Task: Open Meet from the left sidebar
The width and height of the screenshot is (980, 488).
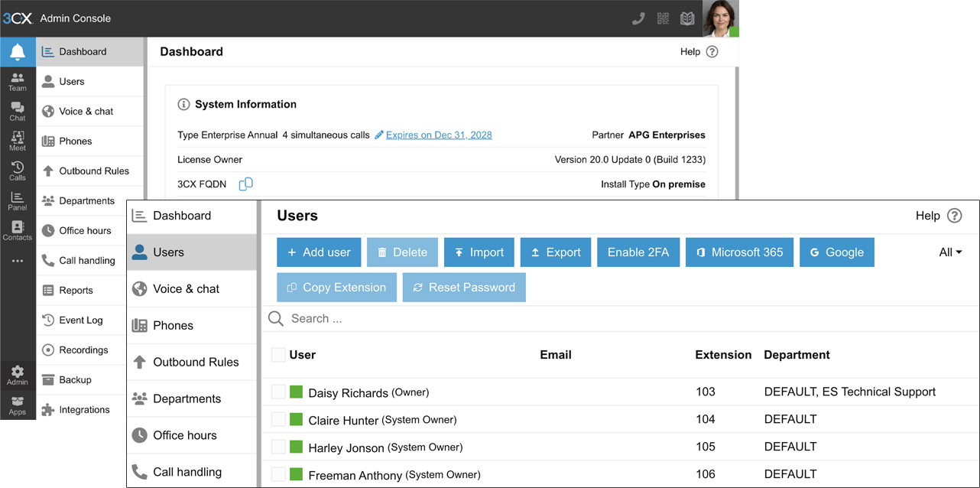Action: [x=17, y=141]
